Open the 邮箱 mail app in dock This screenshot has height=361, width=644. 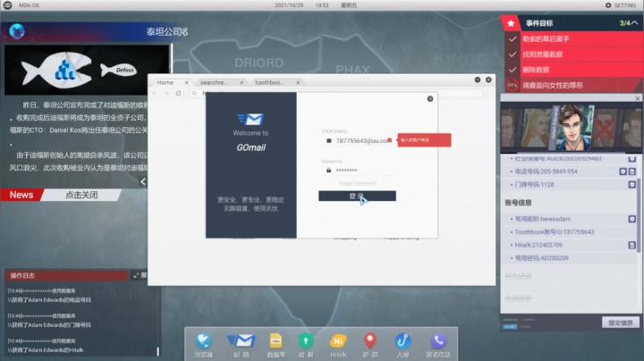click(x=241, y=345)
